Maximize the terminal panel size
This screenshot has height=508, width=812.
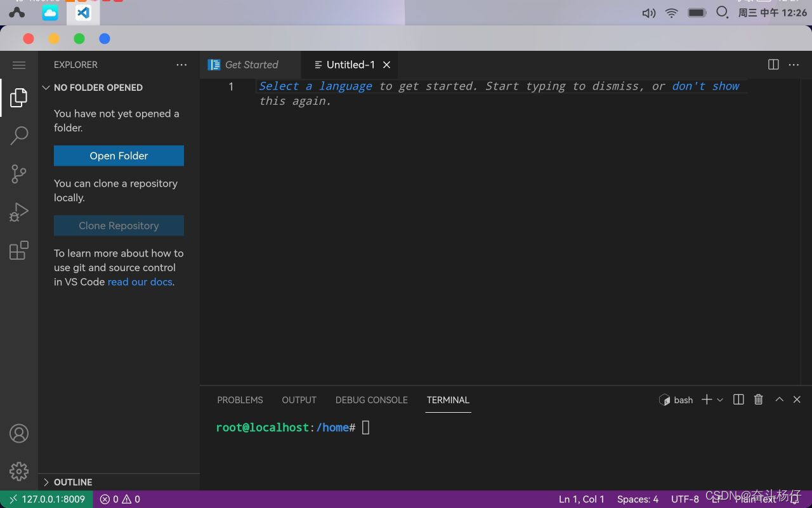point(779,399)
